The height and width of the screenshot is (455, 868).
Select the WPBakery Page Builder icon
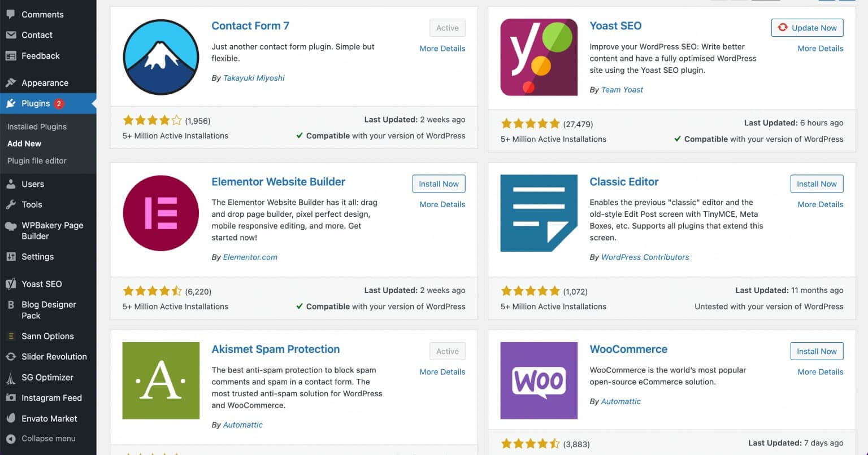click(11, 225)
